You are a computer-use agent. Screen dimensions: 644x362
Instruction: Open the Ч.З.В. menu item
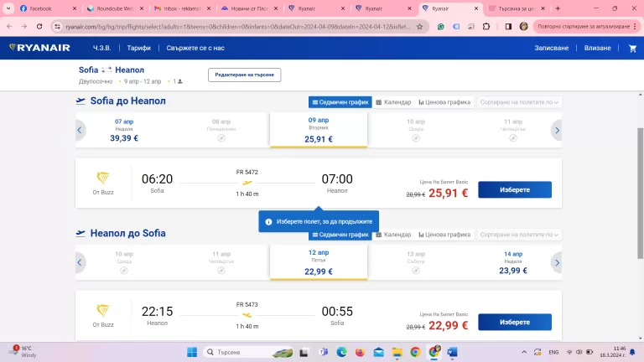coord(101,48)
